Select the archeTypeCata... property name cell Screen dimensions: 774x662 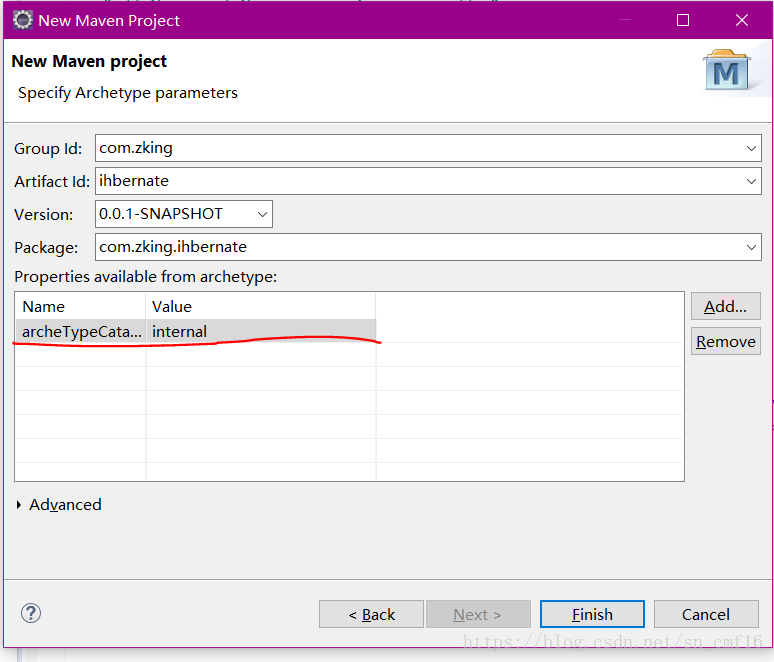click(81, 331)
